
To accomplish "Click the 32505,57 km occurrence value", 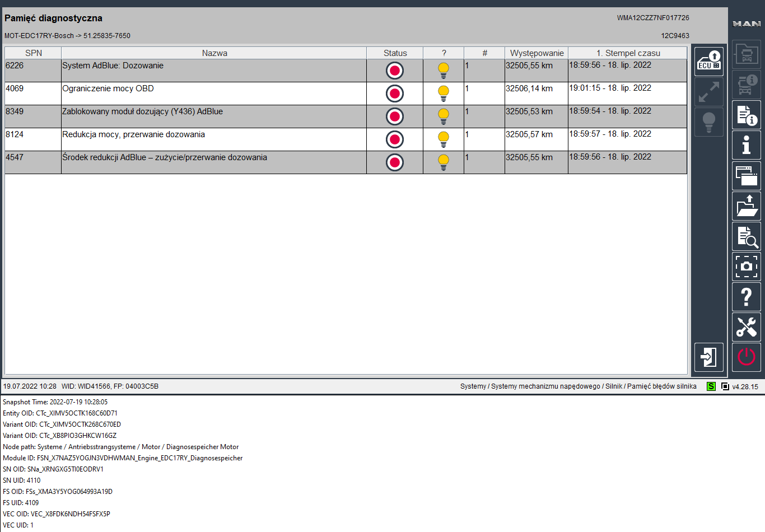I will click(x=529, y=134).
